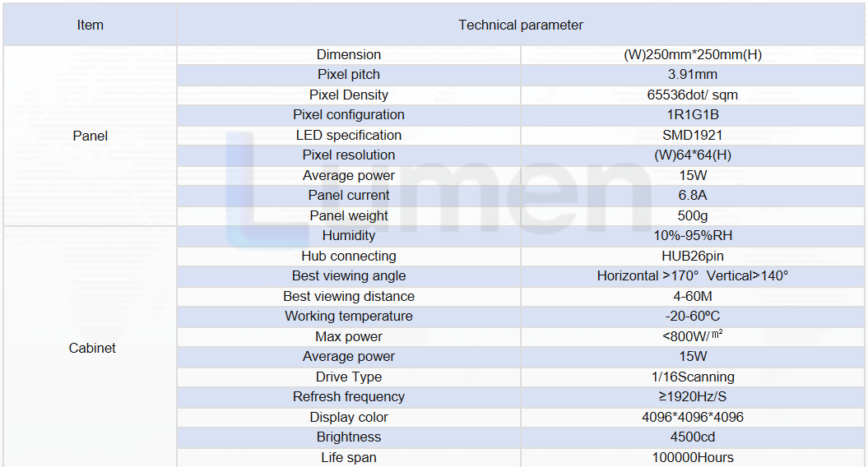Select the Pixel Density row label
This screenshot has width=868, height=467.
coord(349,95)
